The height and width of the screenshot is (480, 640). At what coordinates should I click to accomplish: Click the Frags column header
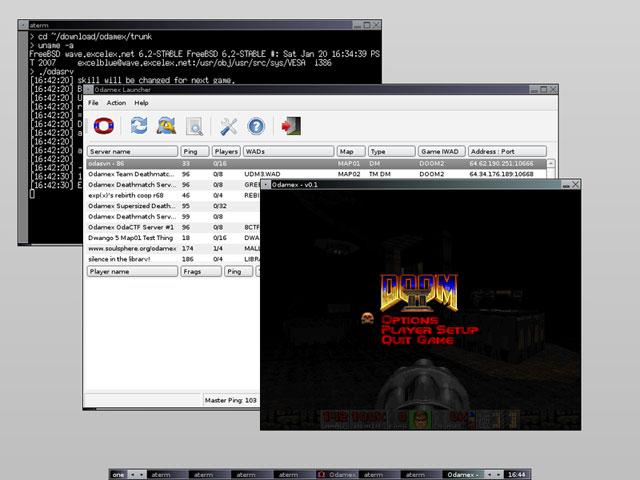pos(200,271)
